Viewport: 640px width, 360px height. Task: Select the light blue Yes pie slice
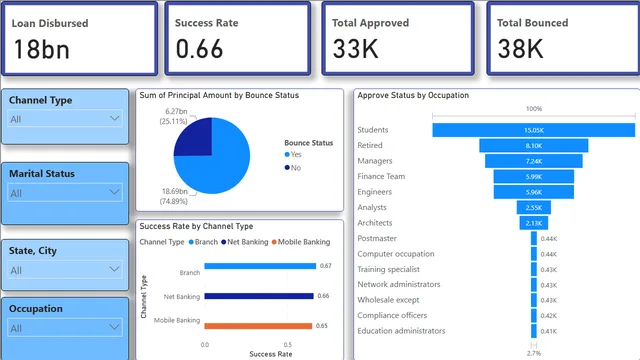(x=224, y=167)
